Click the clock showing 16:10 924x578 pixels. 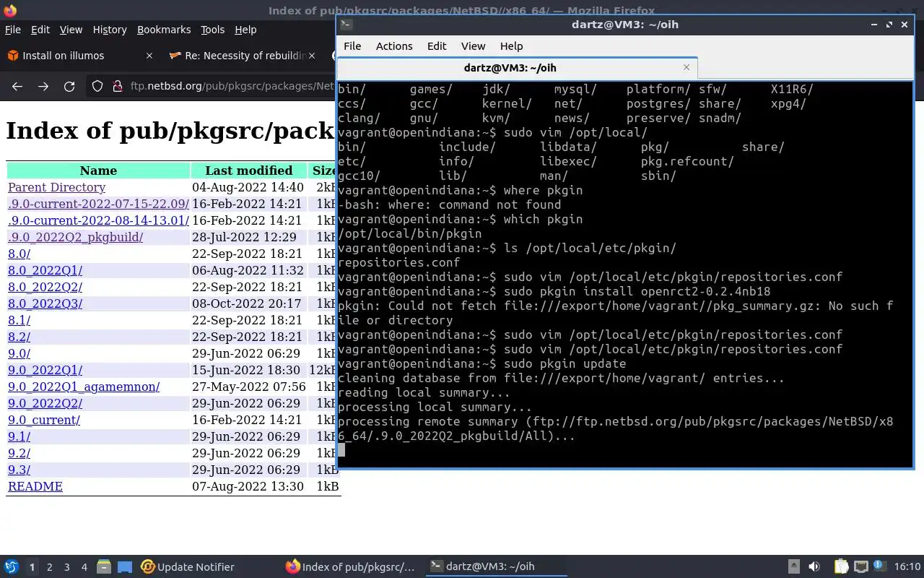907,566
